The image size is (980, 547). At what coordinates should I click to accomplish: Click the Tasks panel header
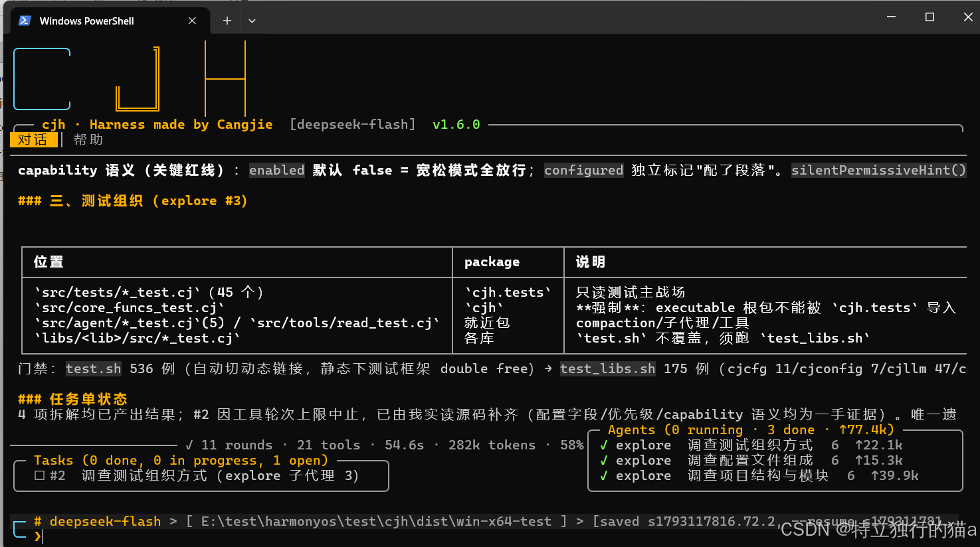coord(181,460)
